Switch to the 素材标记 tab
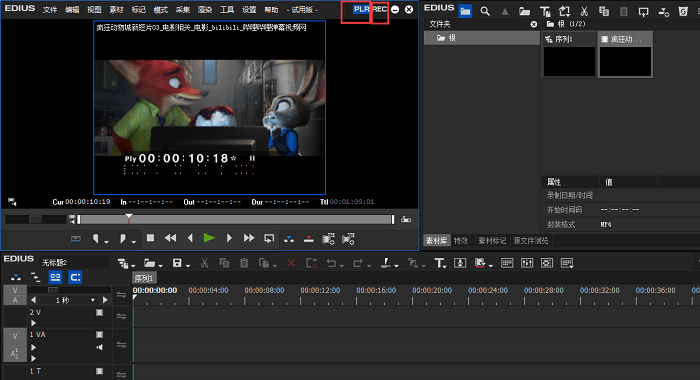Viewport: 700px width, 380px height. click(492, 241)
